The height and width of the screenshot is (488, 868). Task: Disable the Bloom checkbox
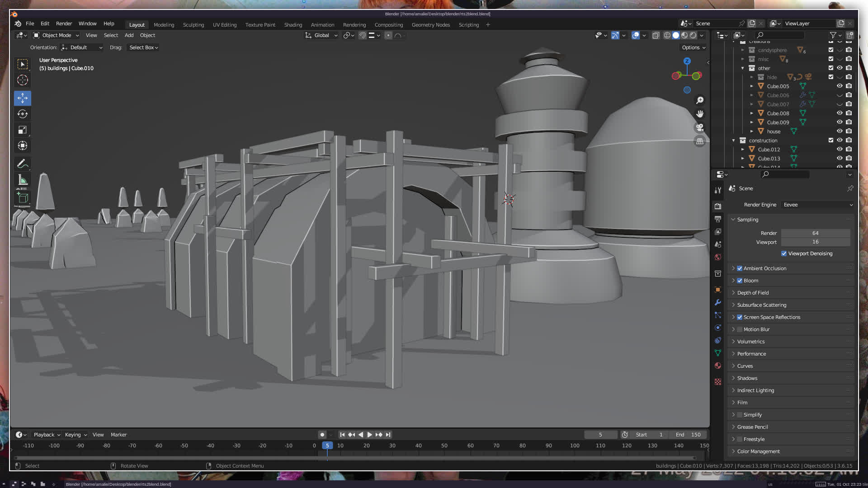point(740,281)
